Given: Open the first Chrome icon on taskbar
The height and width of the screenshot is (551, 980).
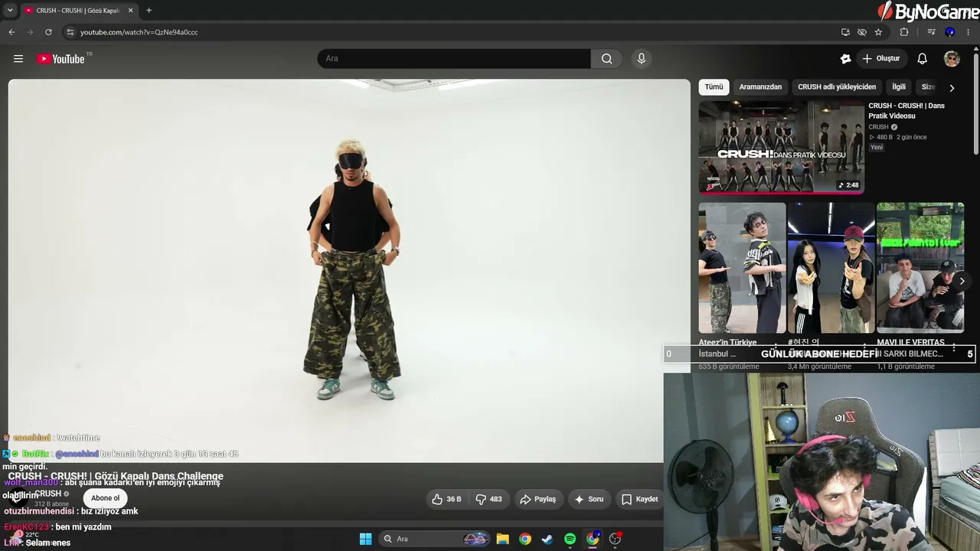Looking at the screenshot, I should click(524, 539).
